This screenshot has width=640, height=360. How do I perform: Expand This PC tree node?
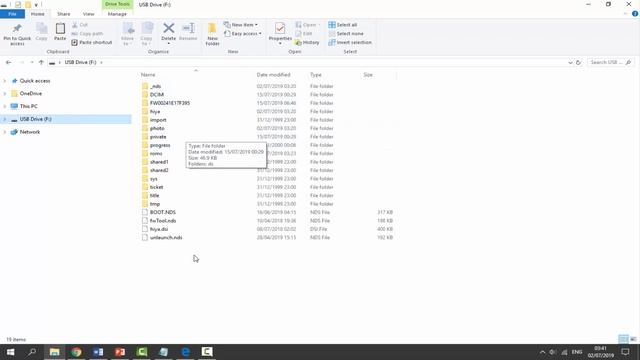point(5,106)
